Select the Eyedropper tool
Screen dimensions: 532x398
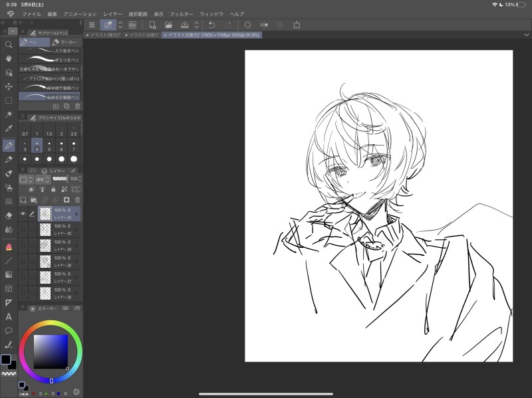click(9, 128)
